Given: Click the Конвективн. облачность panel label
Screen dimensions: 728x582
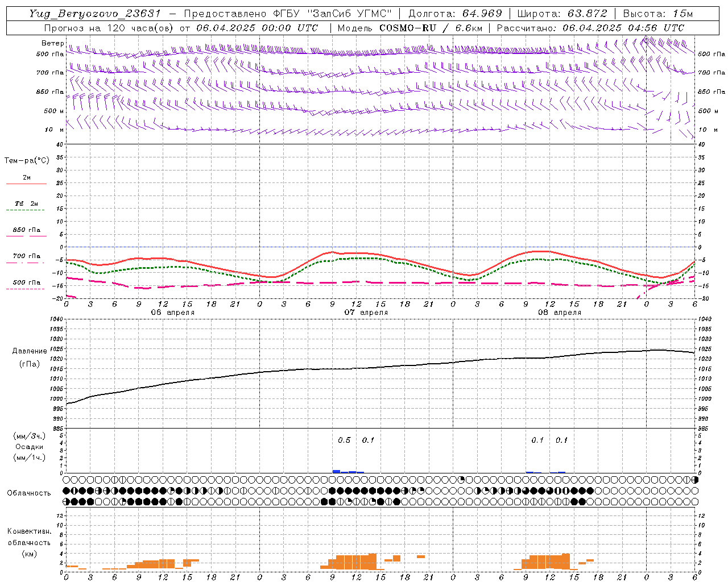Looking at the screenshot, I should pyautogui.click(x=29, y=542).
